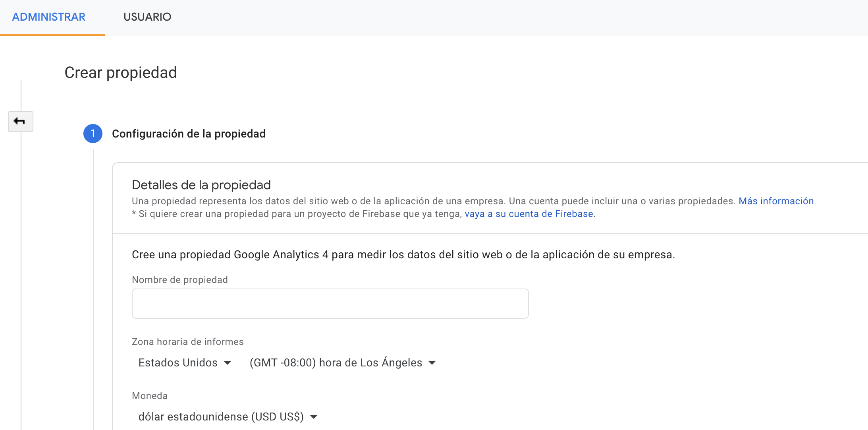Click the blue step 1 circle
Image resolution: width=868 pixels, height=430 pixels.
point(93,134)
